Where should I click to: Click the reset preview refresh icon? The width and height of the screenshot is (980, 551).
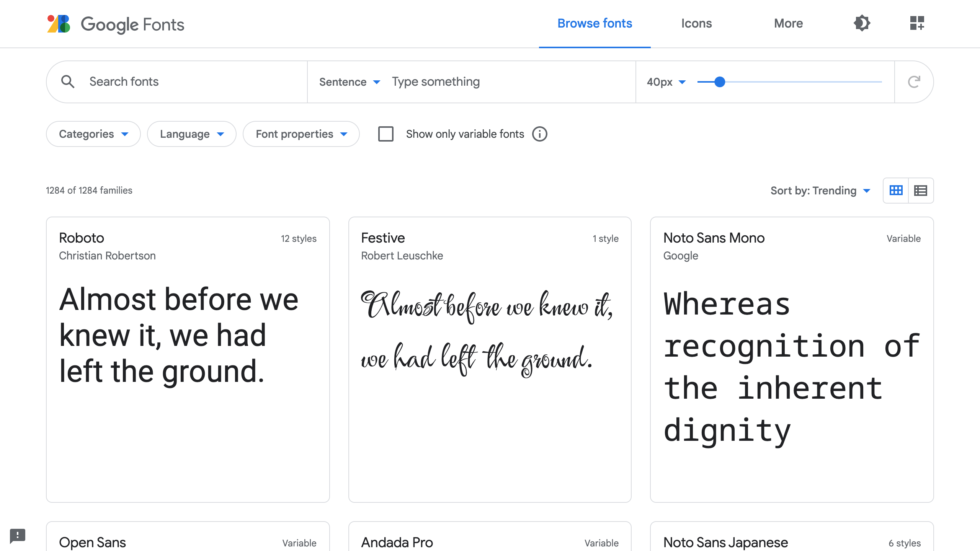click(914, 82)
